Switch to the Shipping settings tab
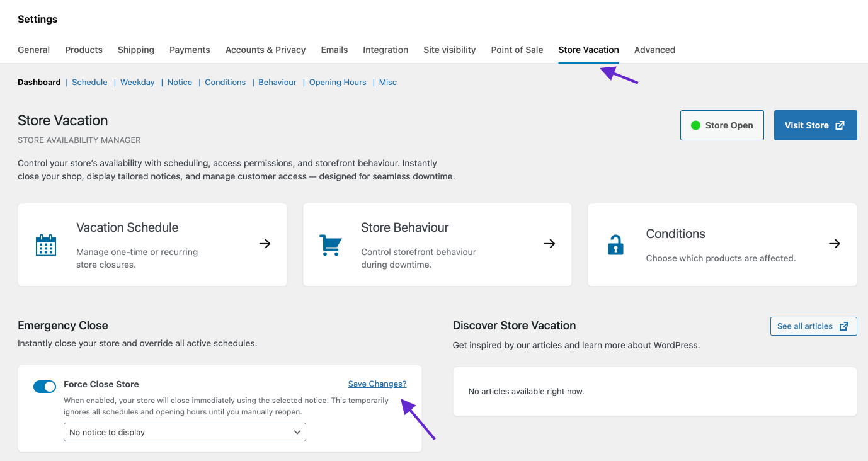Image resolution: width=868 pixels, height=461 pixels. coord(136,50)
